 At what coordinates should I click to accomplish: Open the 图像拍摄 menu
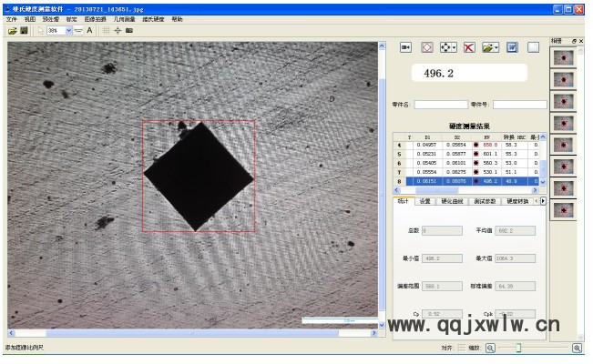pyautogui.click(x=95, y=19)
